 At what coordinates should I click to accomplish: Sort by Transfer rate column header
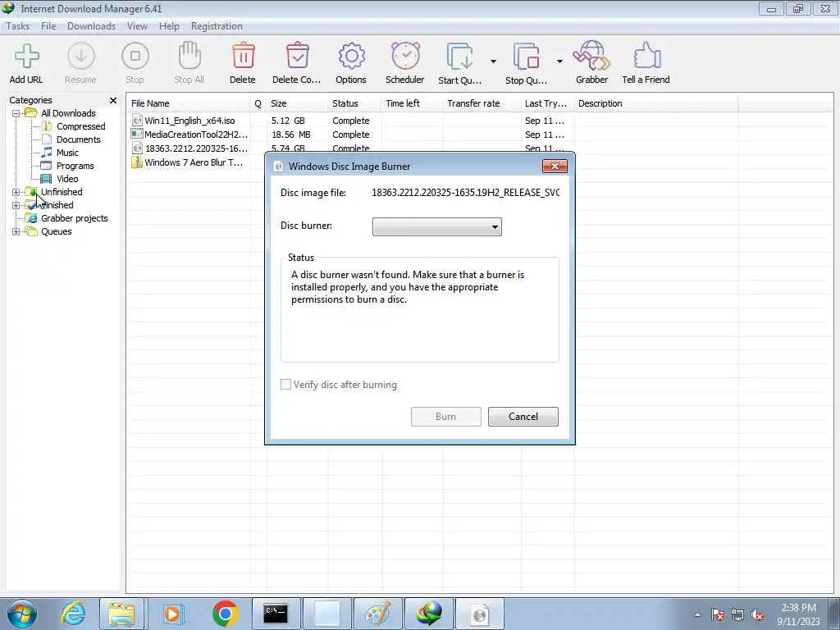(482, 103)
